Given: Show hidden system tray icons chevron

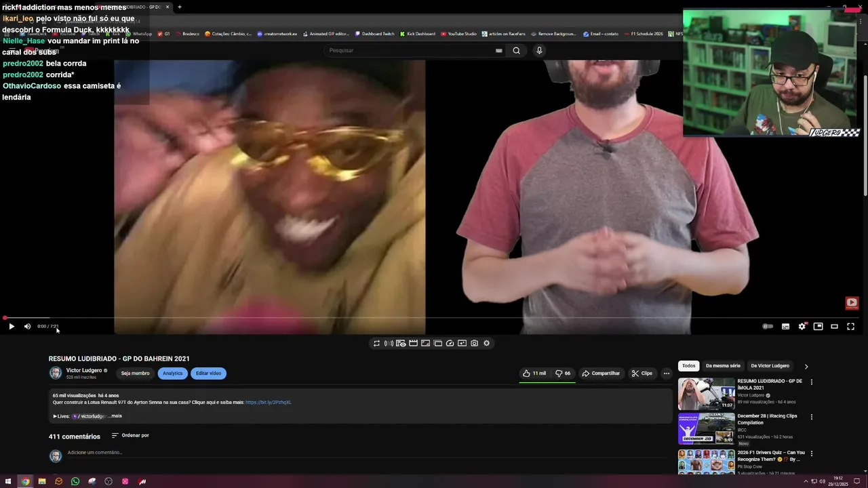Looking at the screenshot, I should coord(806,481).
